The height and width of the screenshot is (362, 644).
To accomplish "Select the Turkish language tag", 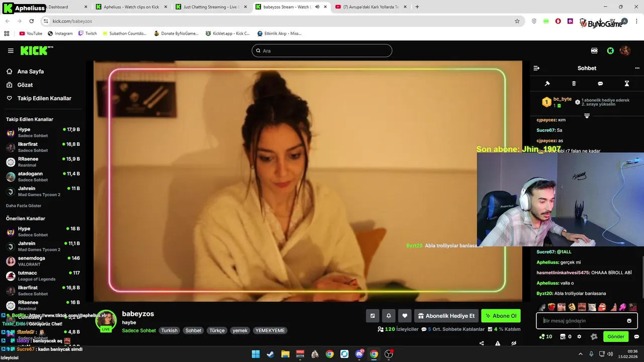I will 169,330.
